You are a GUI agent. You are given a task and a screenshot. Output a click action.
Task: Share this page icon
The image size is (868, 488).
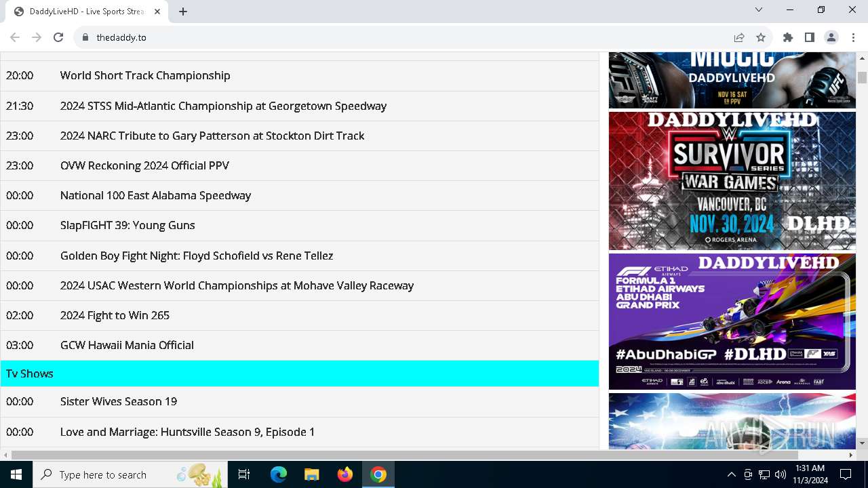(x=739, y=37)
